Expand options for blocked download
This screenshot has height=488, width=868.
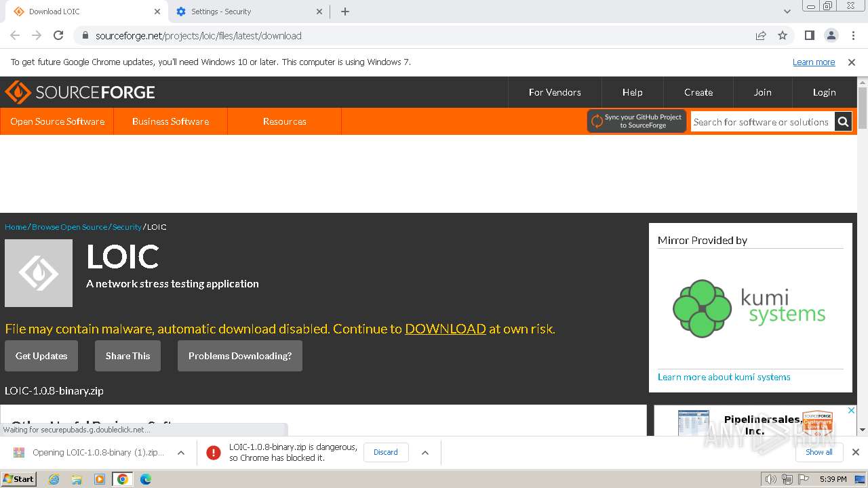[x=425, y=453]
